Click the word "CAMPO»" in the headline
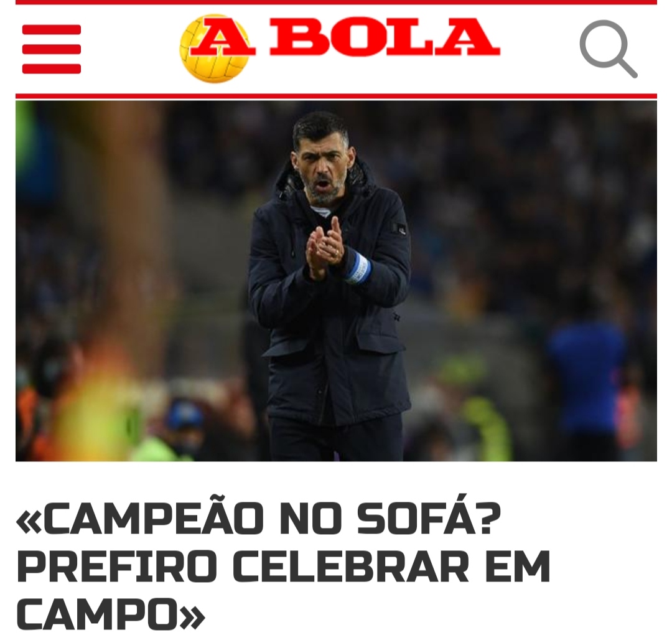672x640 pixels. [111, 613]
